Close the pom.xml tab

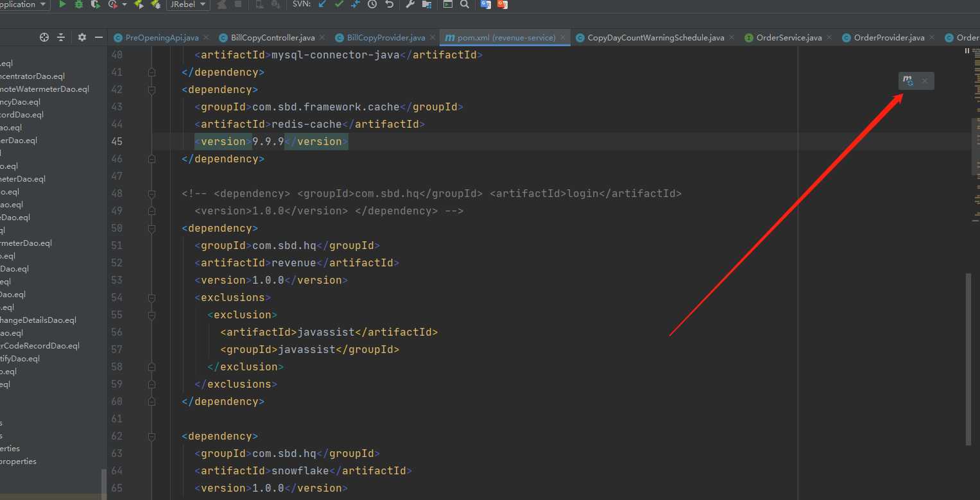coord(563,38)
